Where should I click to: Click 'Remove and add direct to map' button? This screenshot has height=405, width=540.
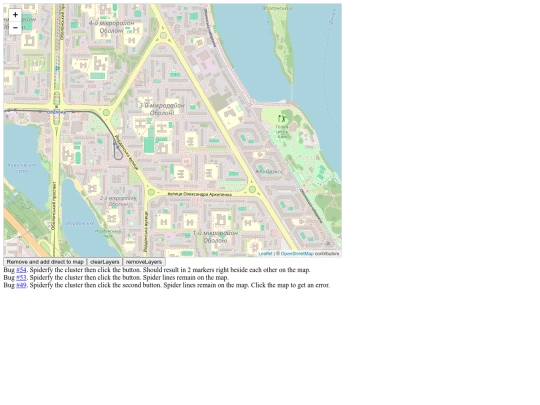45,262
